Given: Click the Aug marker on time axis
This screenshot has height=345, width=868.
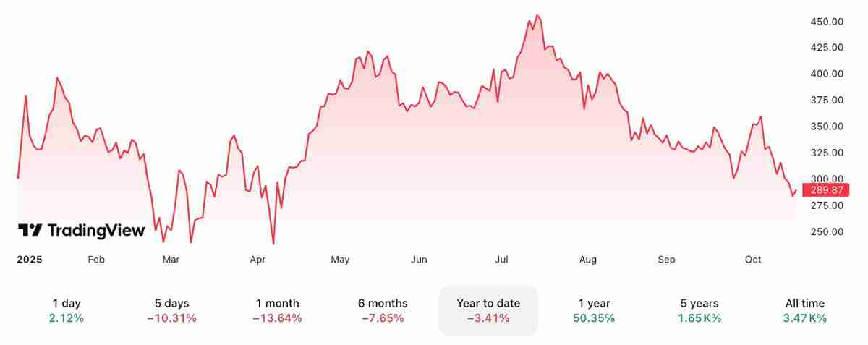Looking at the screenshot, I should (x=588, y=259).
